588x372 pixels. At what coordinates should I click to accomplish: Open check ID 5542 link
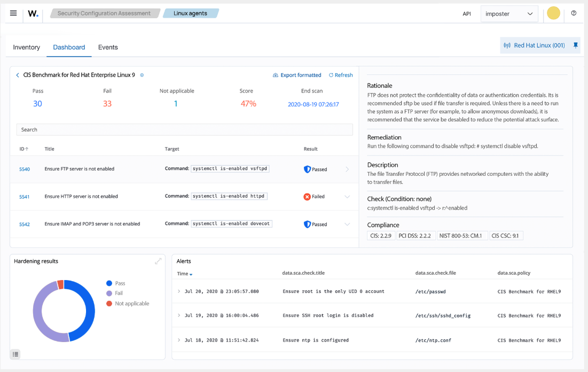click(25, 224)
